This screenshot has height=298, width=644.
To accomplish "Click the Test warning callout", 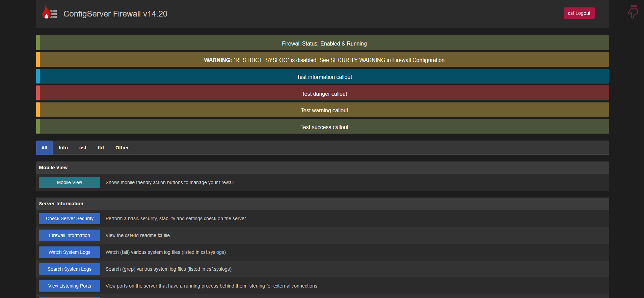I will [x=323, y=110].
